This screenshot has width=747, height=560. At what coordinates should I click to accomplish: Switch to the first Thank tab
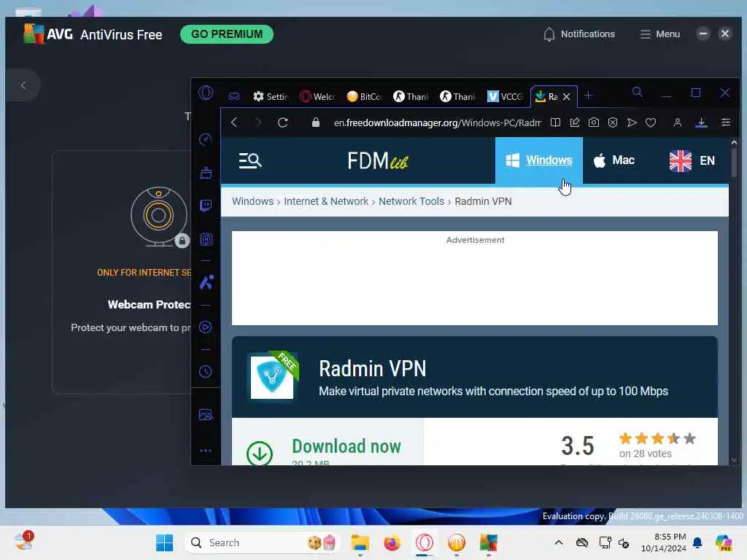411,96
